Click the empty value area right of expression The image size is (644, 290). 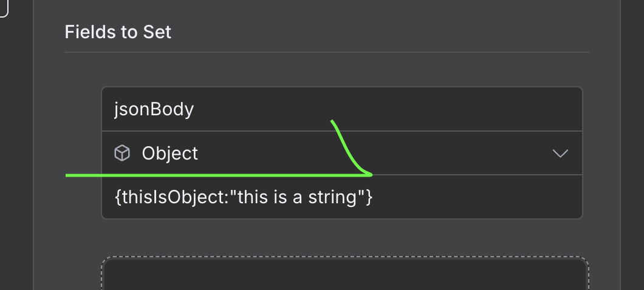coord(480,197)
